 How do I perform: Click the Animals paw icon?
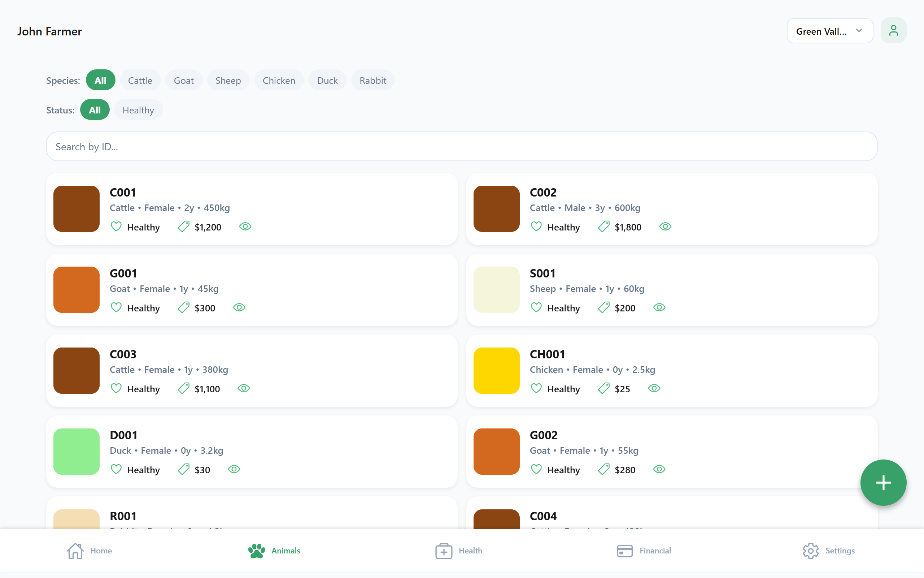click(257, 551)
